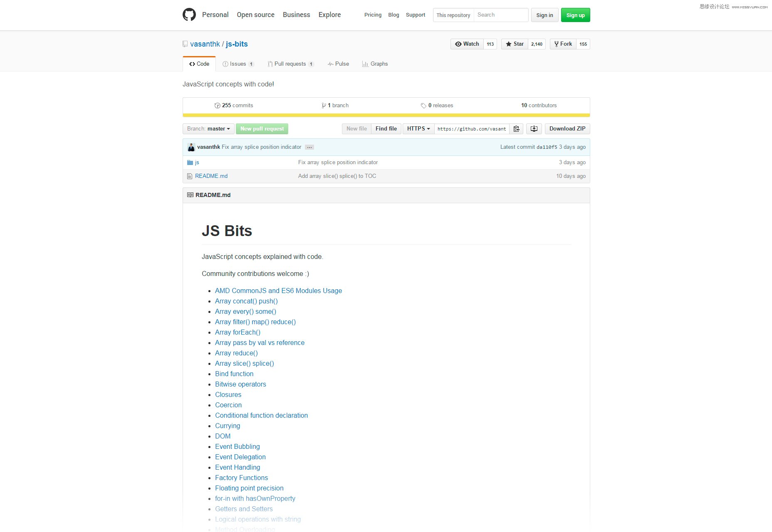Open Floating point precision link

pos(250,488)
